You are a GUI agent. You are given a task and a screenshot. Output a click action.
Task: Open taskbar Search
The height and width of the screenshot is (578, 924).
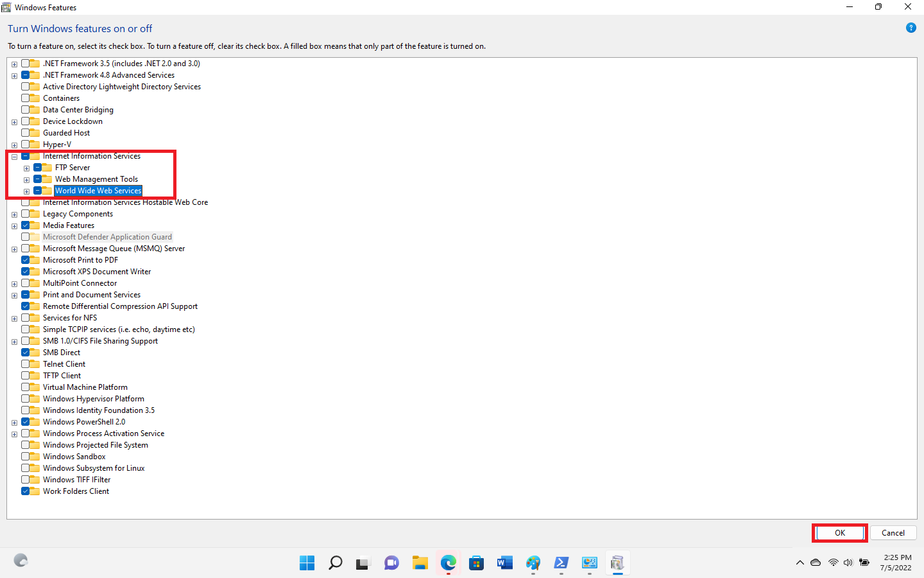pyautogui.click(x=335, y=563)
